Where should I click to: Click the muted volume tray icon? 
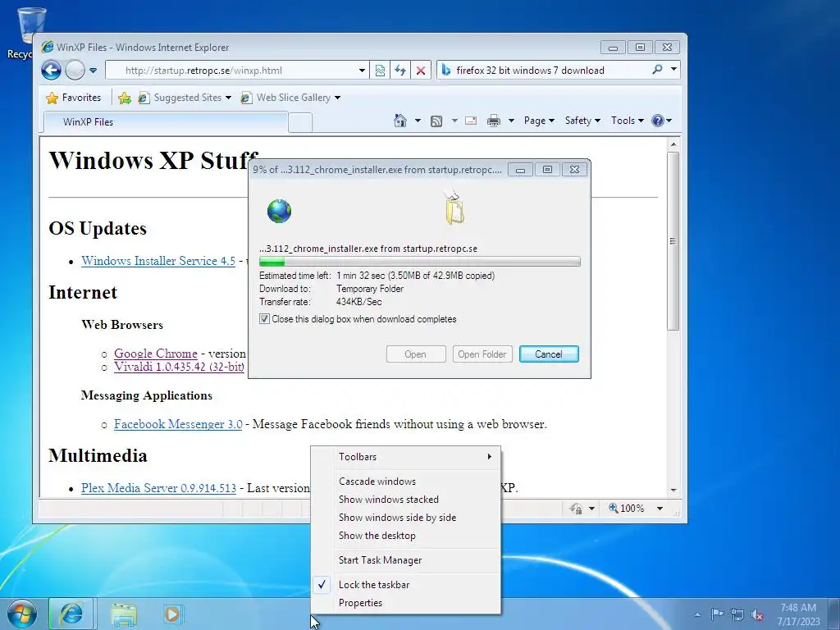757,614
